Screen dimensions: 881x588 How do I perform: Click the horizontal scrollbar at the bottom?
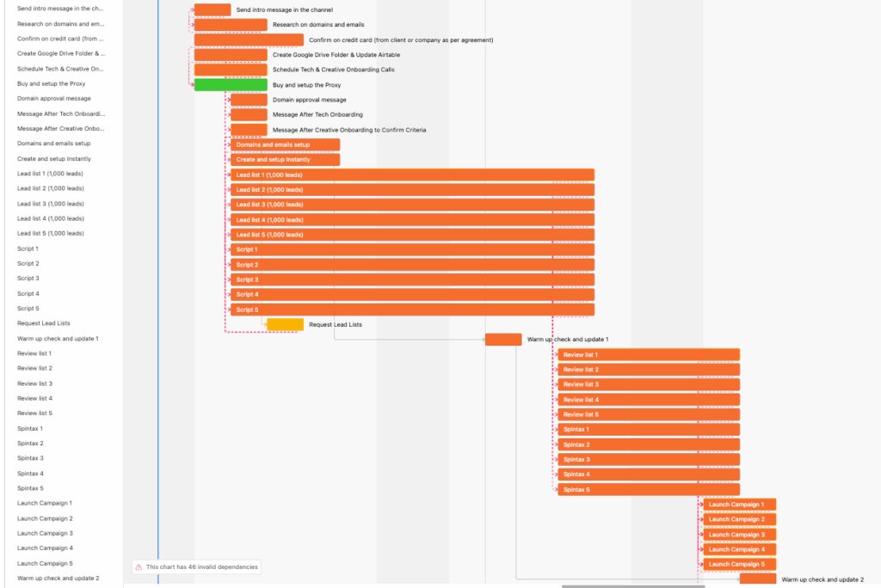click(x=632, y=586)
